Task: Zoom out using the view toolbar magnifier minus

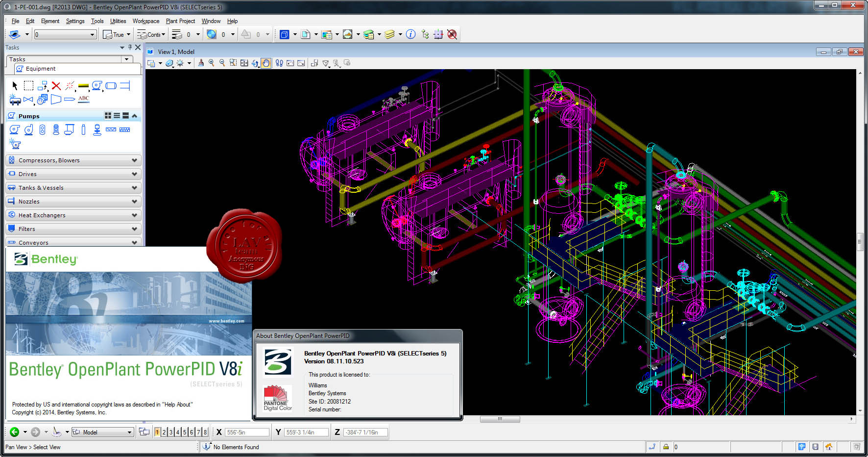Action: (x=222, y=63)
